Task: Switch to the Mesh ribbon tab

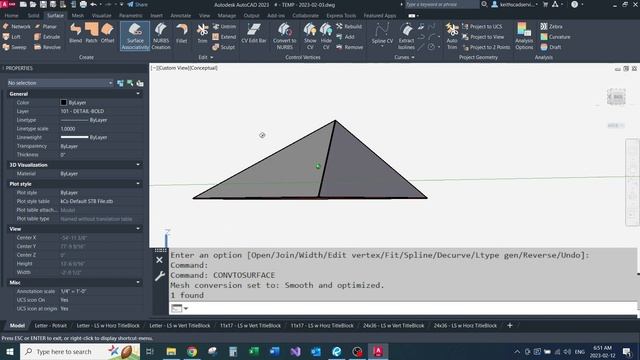Action: click(x=78, y=16)
